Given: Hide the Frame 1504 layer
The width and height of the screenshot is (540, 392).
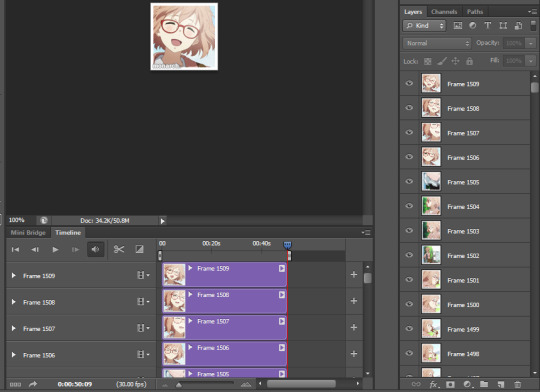Looking at the screenshot, I should tap(409, 206).
